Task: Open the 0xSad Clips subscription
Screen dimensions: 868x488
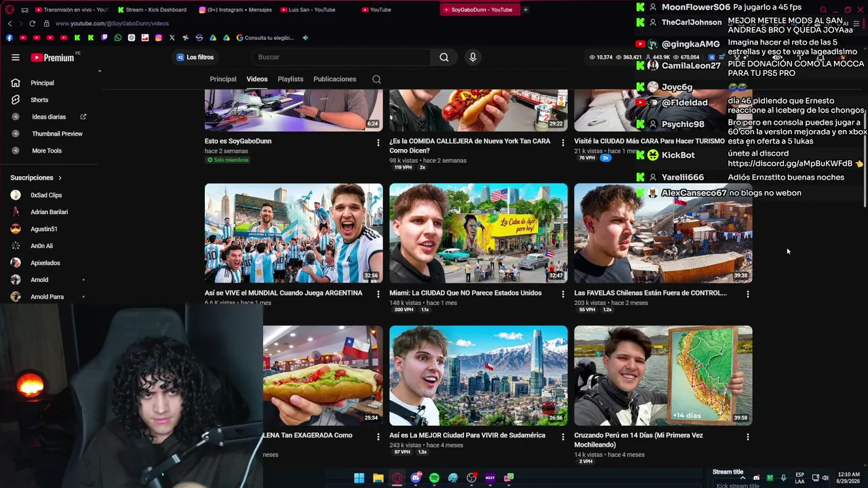Action: tap(45, 195)
